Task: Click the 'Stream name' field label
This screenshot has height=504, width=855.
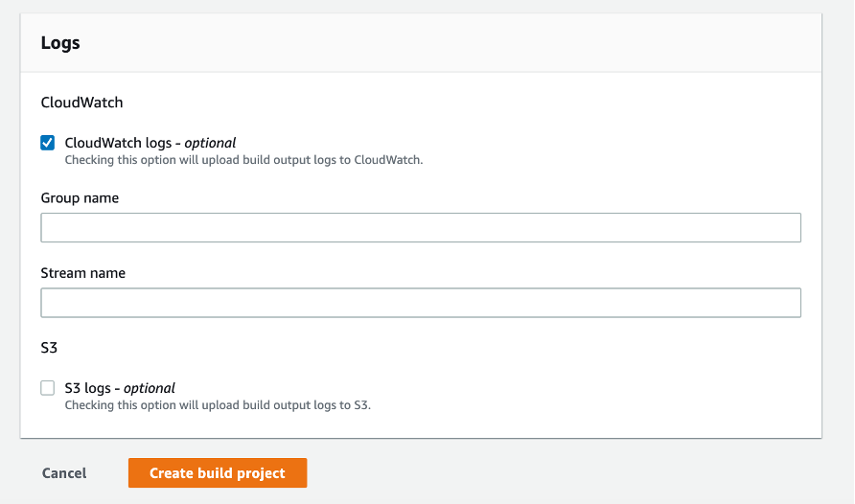Action: pos(82,273)
